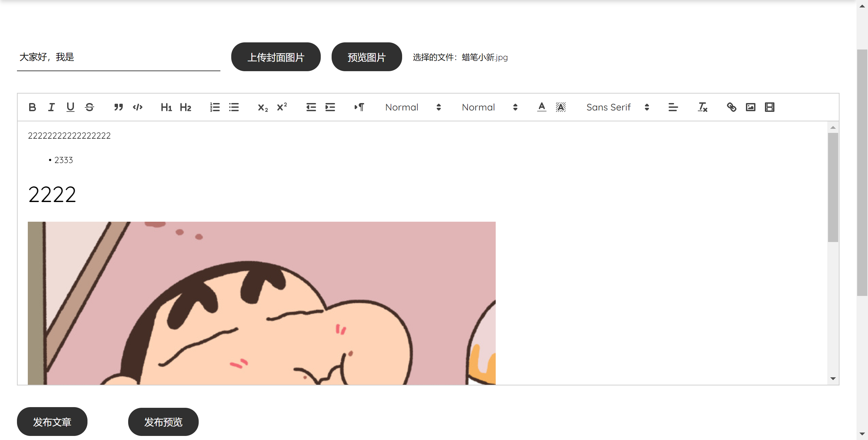Open the text color picker
This screenshot has width=868, height=440.
(x=541, y=107)
